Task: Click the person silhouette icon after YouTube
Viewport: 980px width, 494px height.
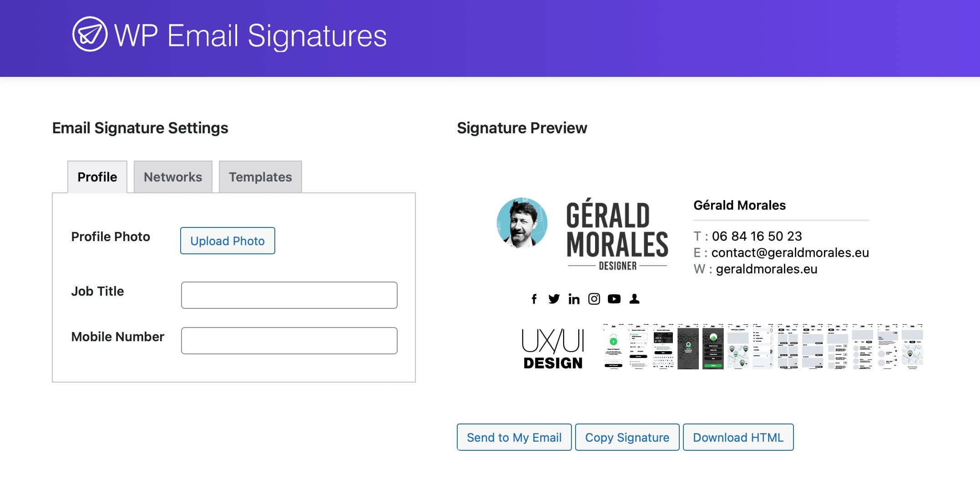Action: coord(634,299)
